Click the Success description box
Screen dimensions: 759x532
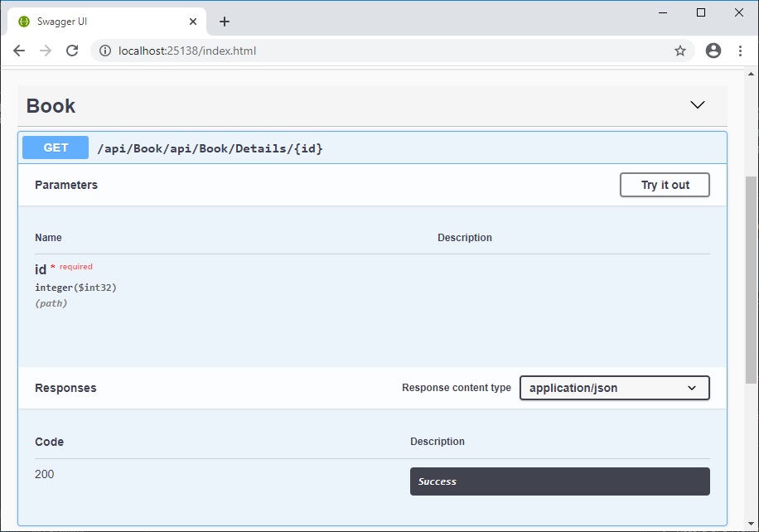[560, 481]
